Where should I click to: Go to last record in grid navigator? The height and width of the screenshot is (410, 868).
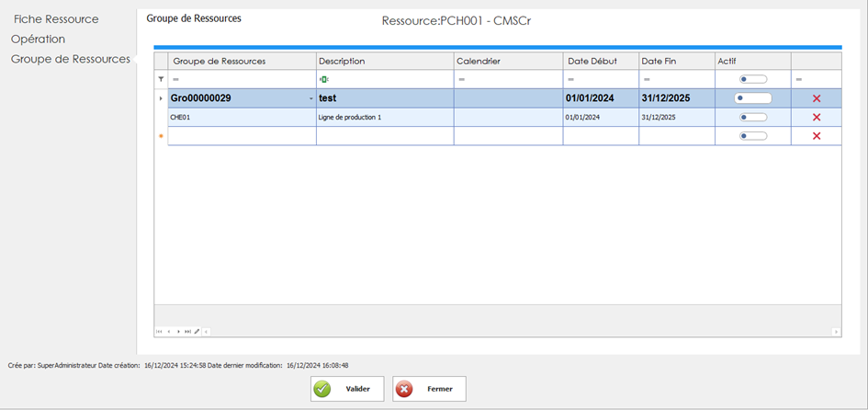click(x=187, y=331)
